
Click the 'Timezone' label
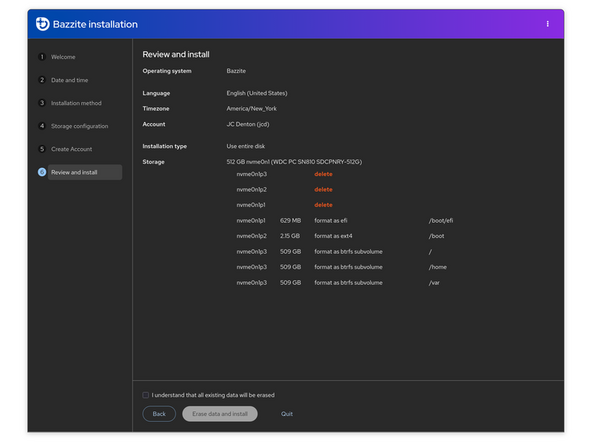coord(156,109)
